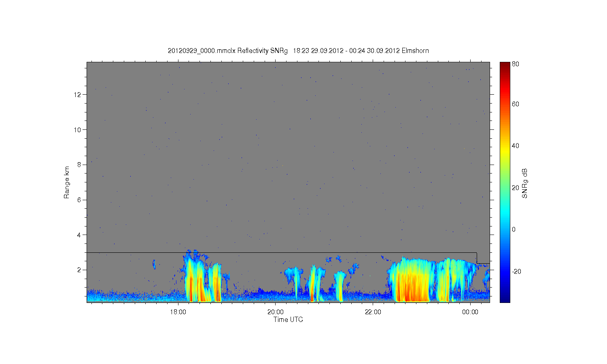Click the plot title text starting 20120929_0000.mmclx
This screenshot has width=607, height=364.
[298, 51]
